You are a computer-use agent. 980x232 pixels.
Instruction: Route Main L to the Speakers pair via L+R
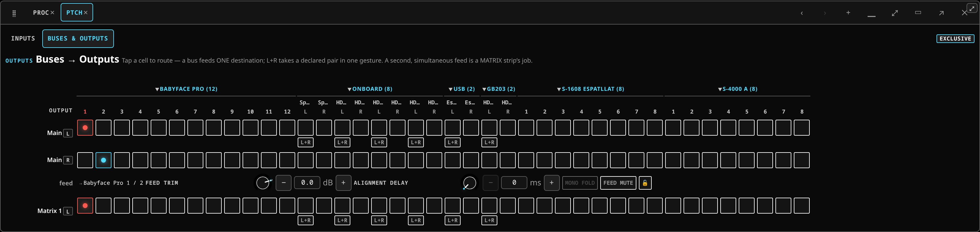(306, 142)
